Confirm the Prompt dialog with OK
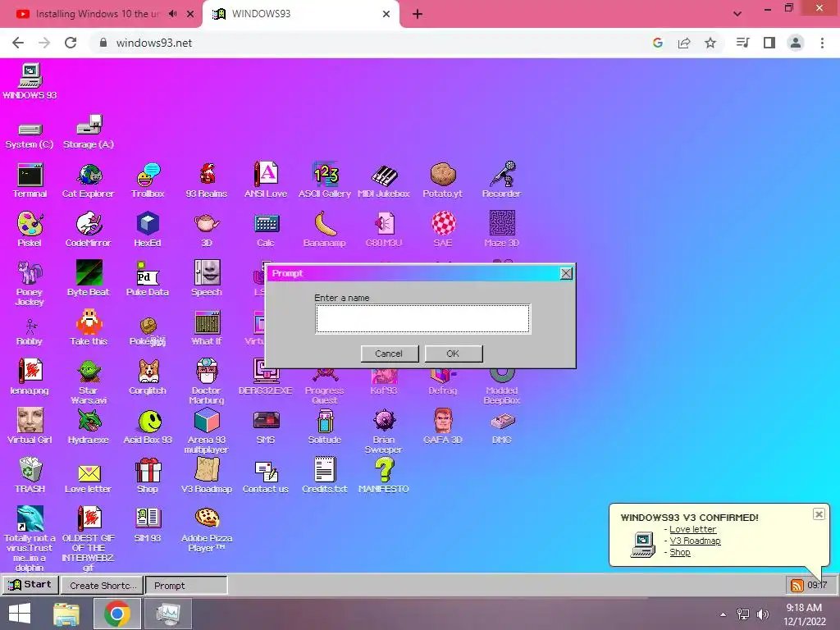Viewport: 840px width, 630px height. coord(453,354)
